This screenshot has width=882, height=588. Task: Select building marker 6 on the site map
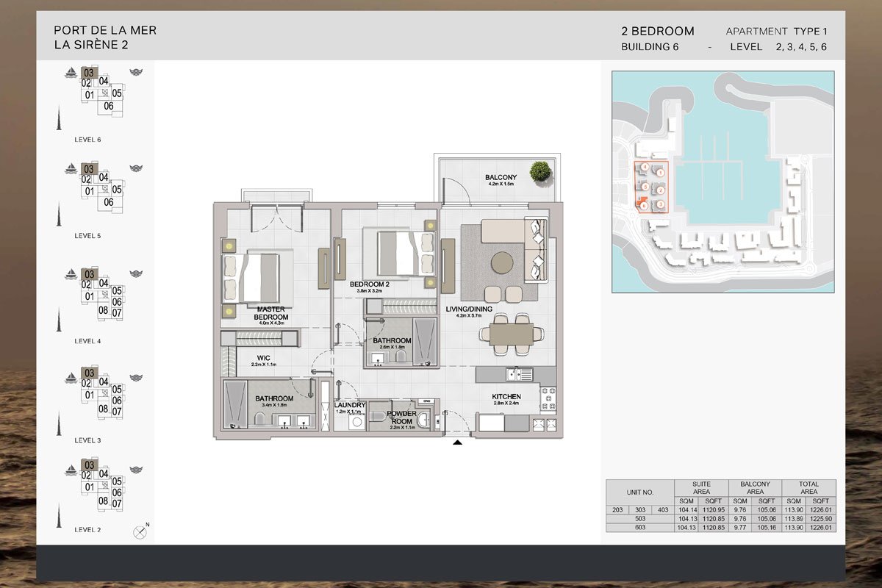(645, 207)
